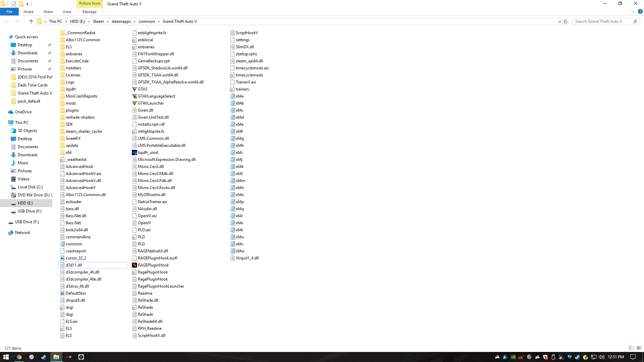This screenshot has width=644, height=362.
Task: Switch to large icons view mode
Action: pos(639,348)
